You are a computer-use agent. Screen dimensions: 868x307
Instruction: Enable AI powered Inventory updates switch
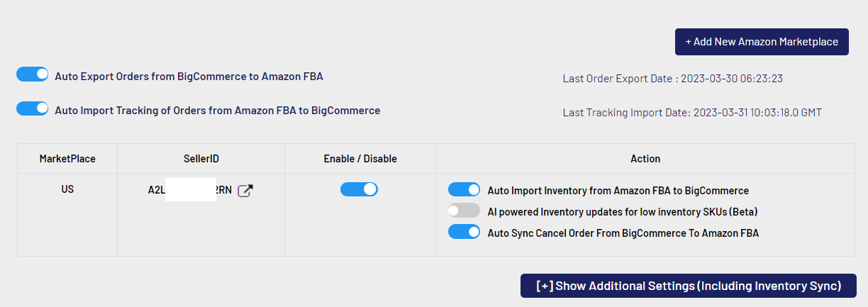(464, 211)
